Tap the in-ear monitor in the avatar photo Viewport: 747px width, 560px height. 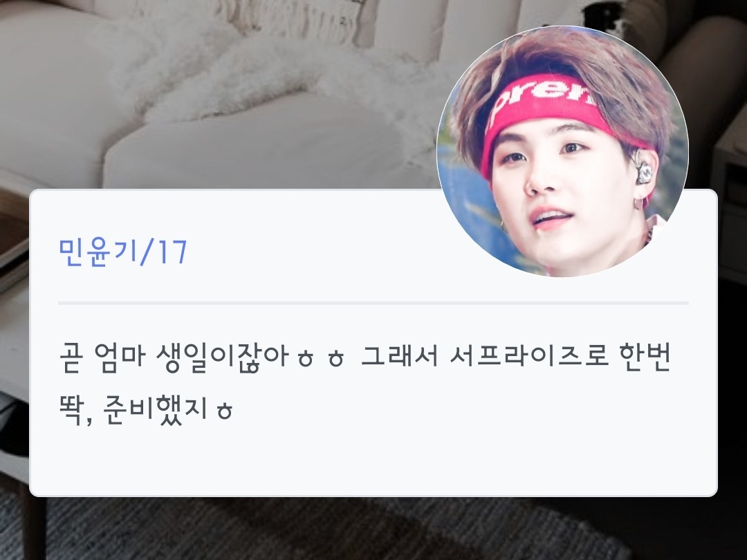pos(643,171)
